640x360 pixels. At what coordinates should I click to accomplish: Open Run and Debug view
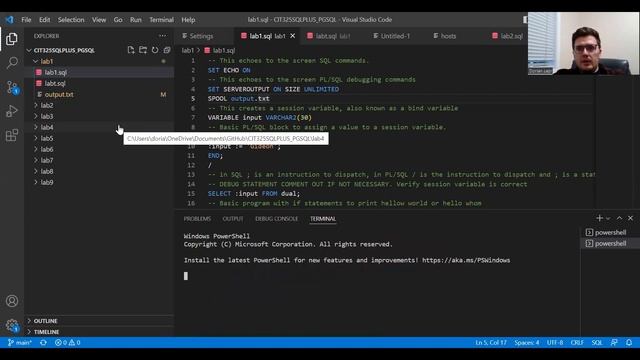coord(12,111)
